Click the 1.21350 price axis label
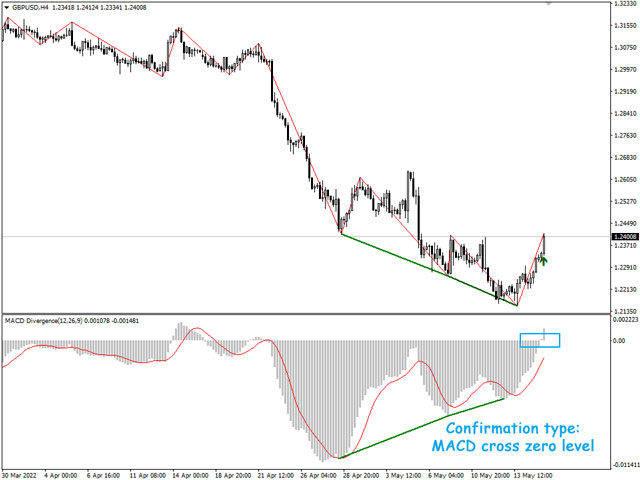 (625, 311)
